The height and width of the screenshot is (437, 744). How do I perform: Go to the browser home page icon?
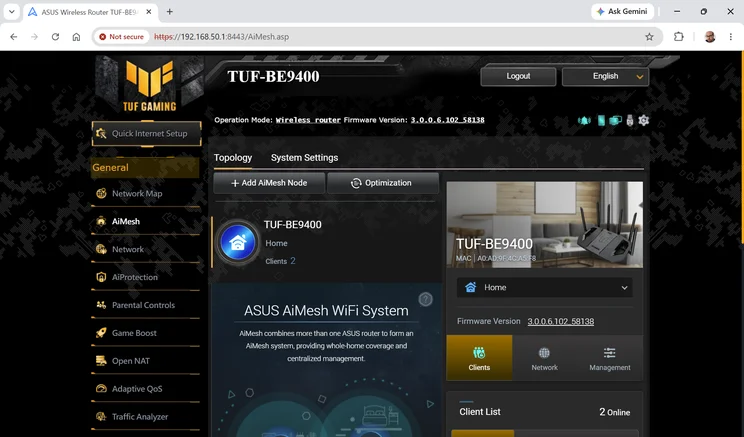pos(76,37)
